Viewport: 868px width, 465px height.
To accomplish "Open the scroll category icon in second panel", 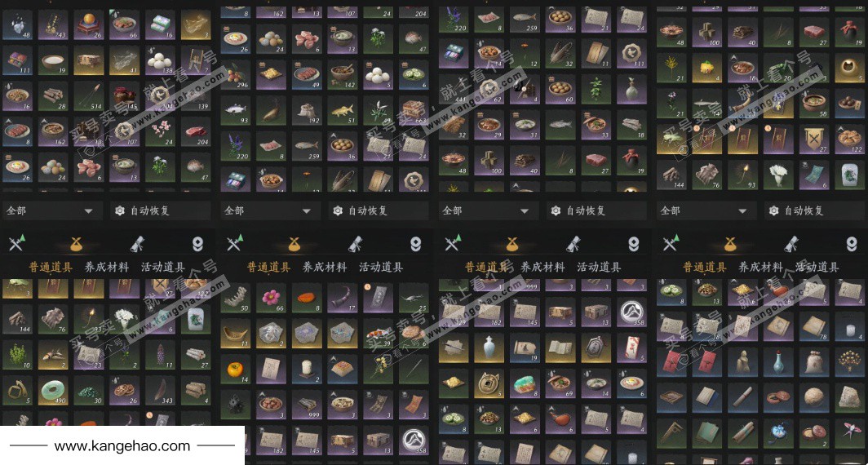I will (x=355, y=244).
